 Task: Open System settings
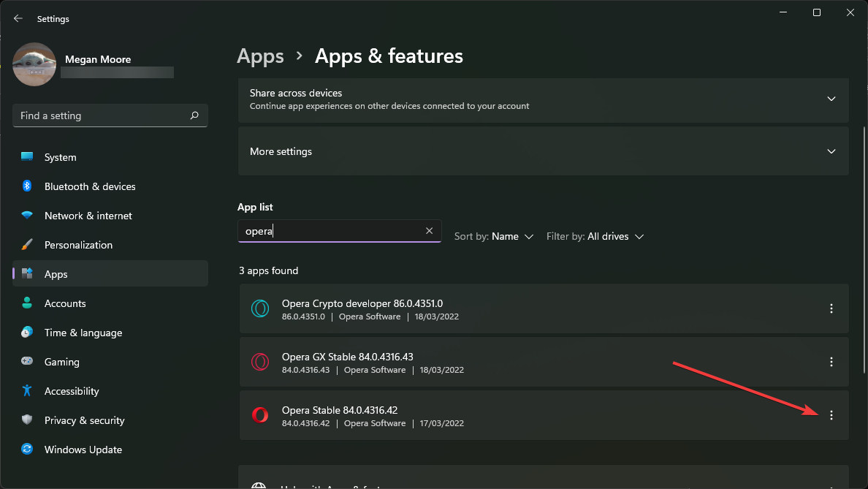pyautogui.click(x=110, y=157)
